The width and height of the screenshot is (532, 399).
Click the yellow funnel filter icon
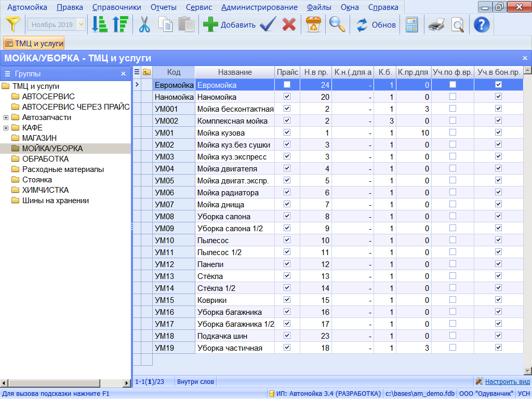click(x=14, y=24)
